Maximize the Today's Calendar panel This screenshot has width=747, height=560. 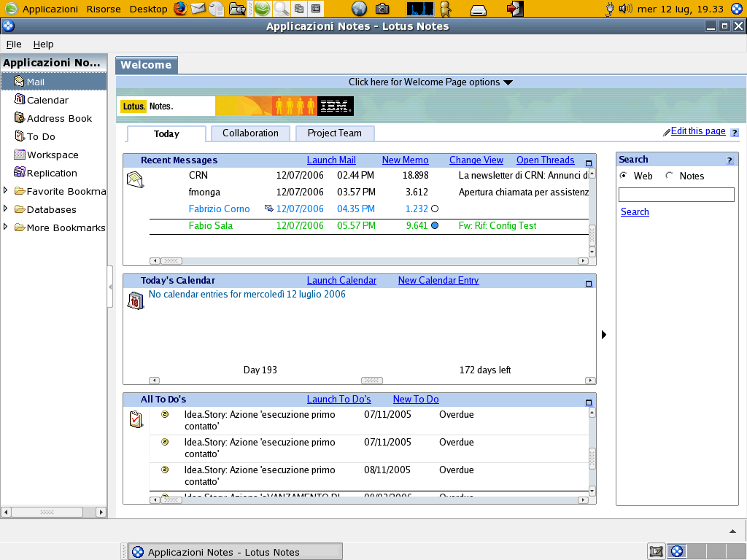(x=589, y=284)
